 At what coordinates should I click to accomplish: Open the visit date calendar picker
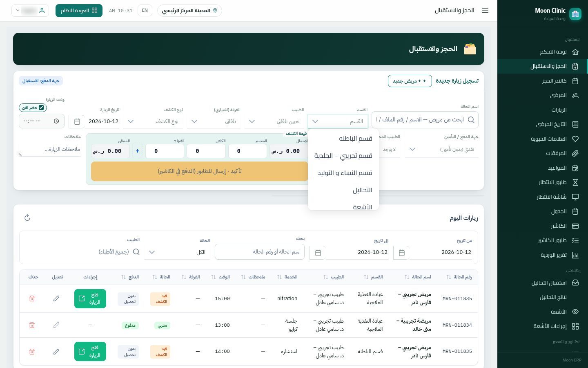[x=77, y=121]
